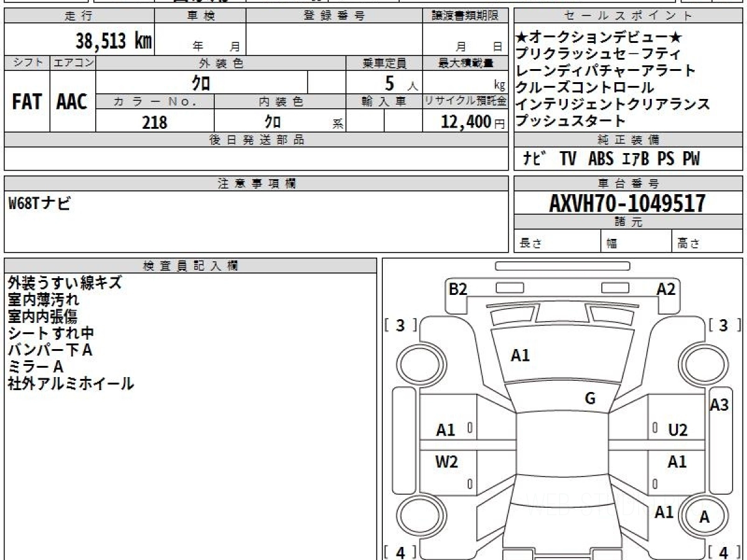This screenshot has height=560, width=747.
Task: Select PW in the equipment row
Action: (690, 159)
